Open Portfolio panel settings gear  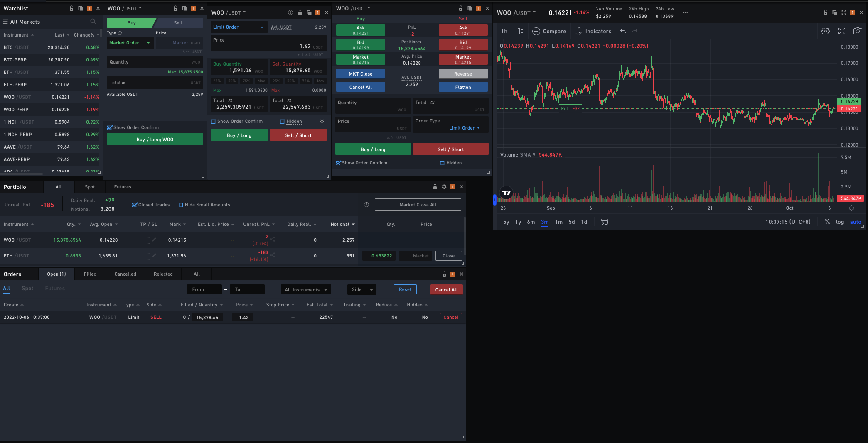444,187
